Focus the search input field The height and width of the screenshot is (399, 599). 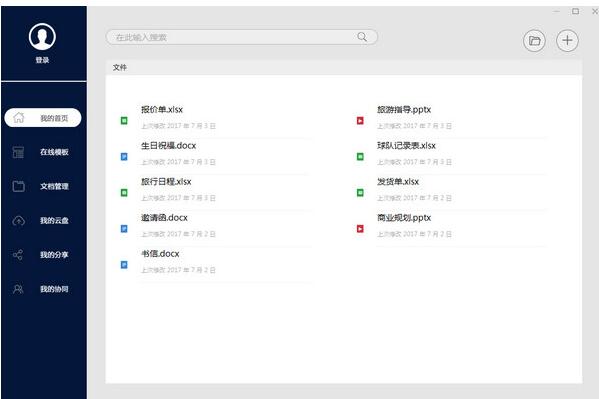point(241,37)
